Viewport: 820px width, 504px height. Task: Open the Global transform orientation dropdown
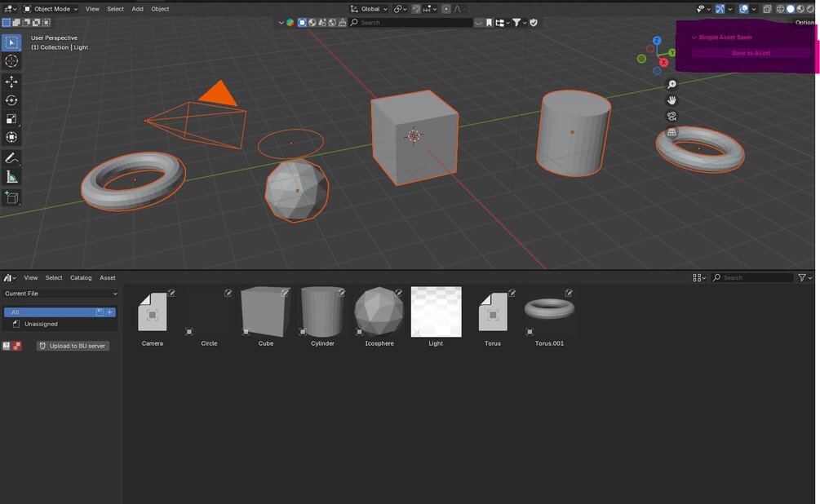(x=370, y=8)
